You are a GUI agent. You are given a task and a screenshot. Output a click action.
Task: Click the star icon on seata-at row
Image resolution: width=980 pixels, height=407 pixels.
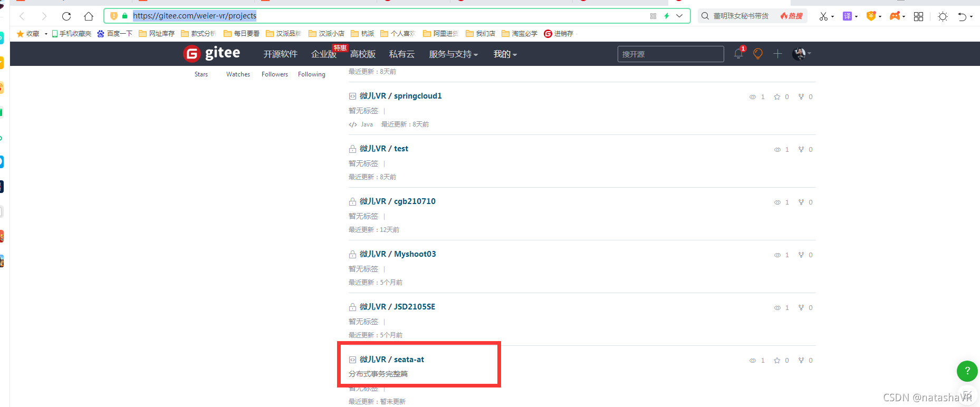click(777, 360)
